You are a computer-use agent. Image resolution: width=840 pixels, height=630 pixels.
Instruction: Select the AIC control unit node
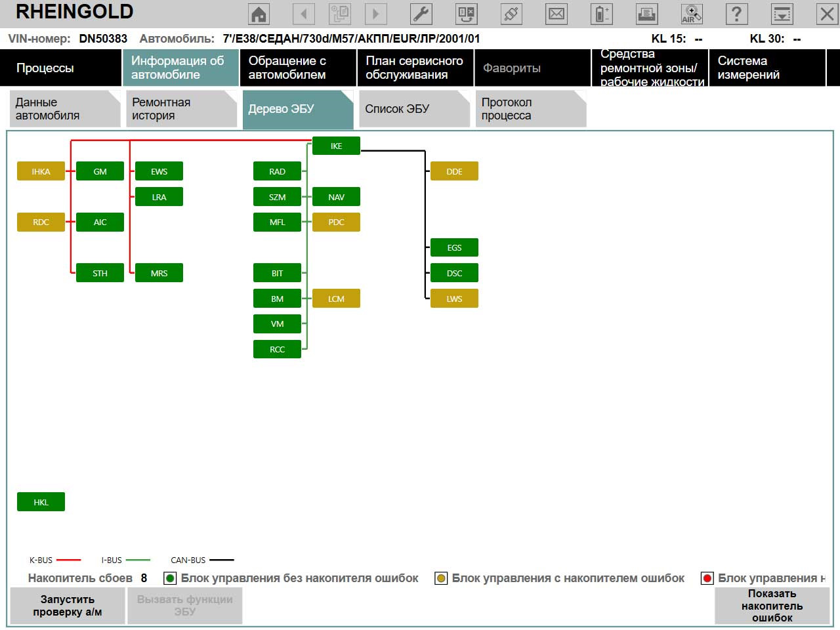coord(100,222)
